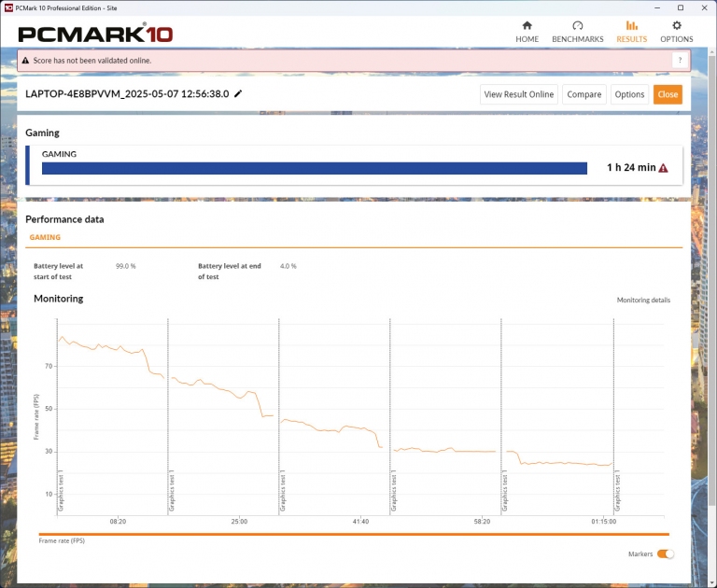Screen dimensions: 717x588
Task: Edit result name with pencil icon
Action: tap(238, 93)
